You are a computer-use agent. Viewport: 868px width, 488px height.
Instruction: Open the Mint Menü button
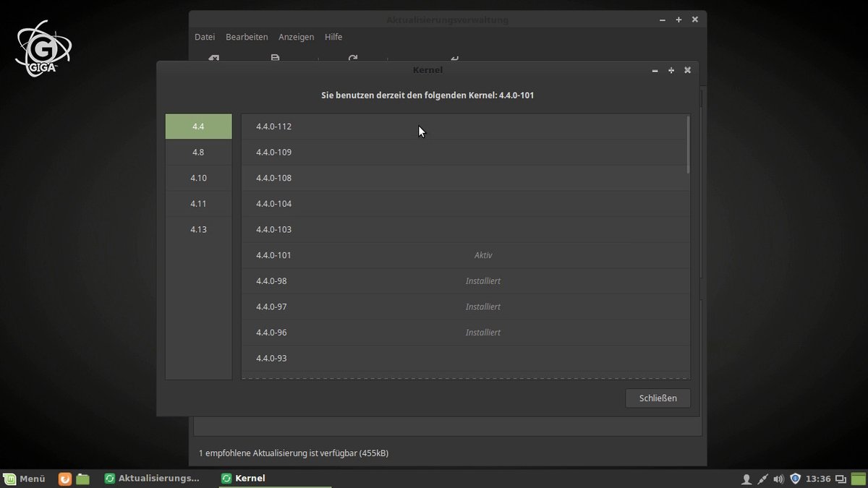pyautogui.click(x=25, y=479)
